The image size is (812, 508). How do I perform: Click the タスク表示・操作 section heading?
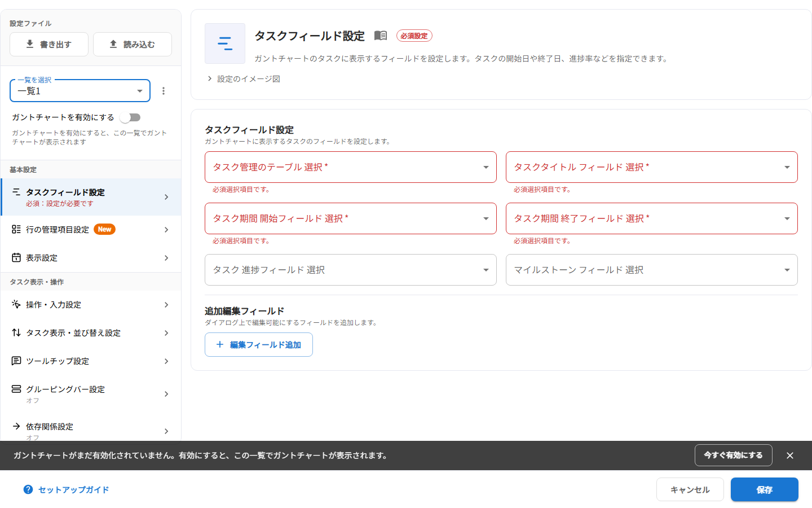37,282
